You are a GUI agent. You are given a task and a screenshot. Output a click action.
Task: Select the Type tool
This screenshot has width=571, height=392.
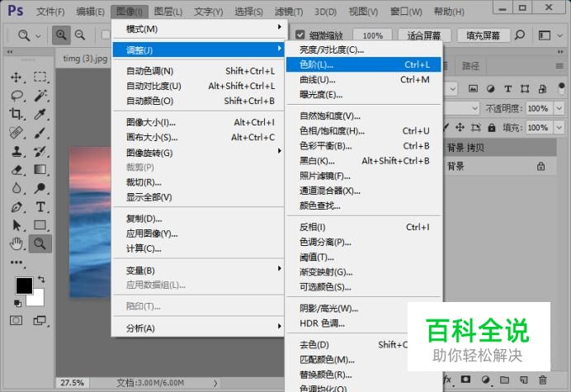click(x=40, y=207)
